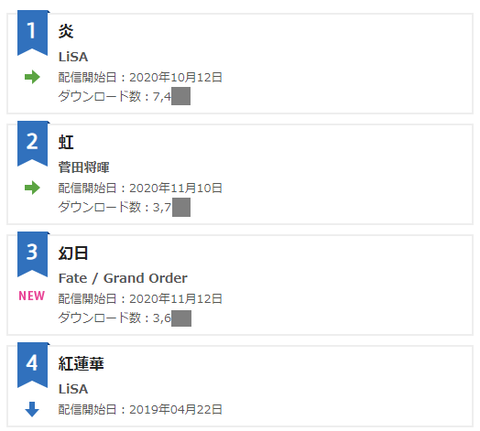Click the rank 4 blue ribbon badge

(x=33, y=365)
